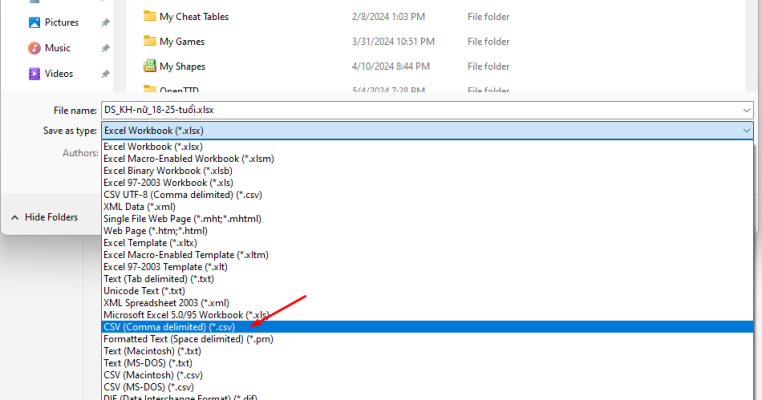The height and width of the screenshot is (400, 762).
Task: Click date 2/8/2024 1:03 PM
Action: tap(388, 17)
